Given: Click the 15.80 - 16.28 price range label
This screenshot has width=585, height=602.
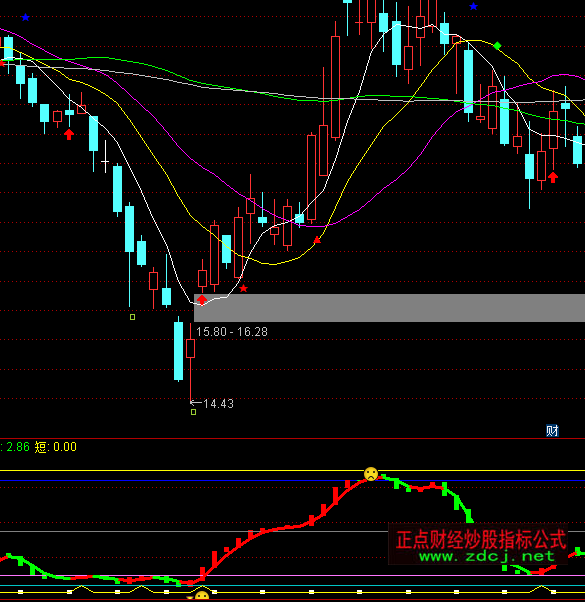Looking at the screenshot, I should pos(232,332).
